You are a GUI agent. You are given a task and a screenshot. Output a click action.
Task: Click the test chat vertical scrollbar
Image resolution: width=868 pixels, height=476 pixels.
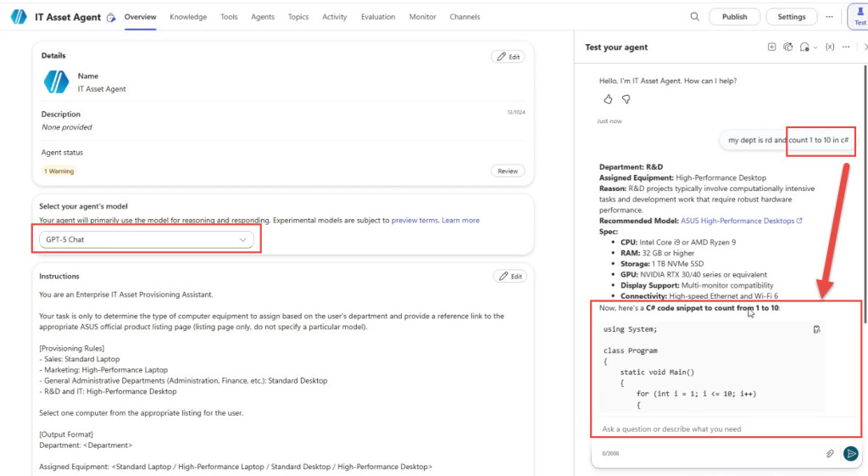coord(864,194)
